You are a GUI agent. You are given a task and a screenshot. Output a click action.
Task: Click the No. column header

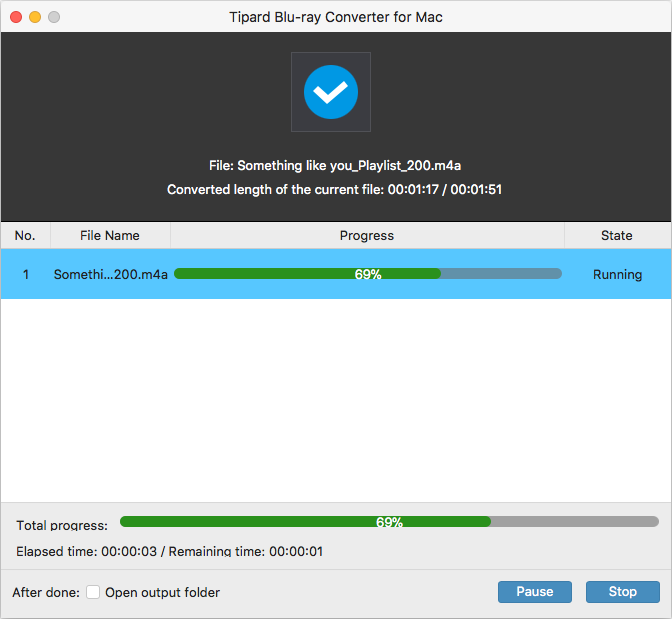pos(25,235)
